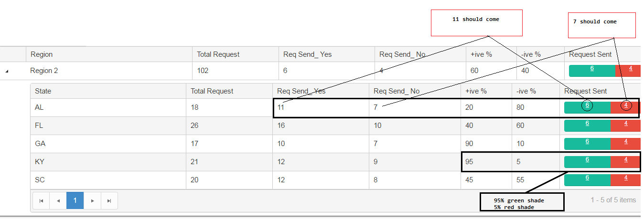Sort inner grid by Total Request header
644x220 pixels.
212,91
